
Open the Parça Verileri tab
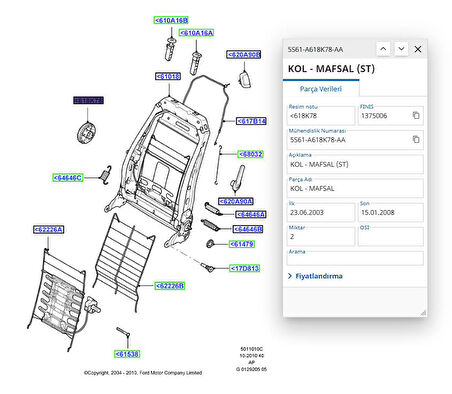[x=321, y=89]
